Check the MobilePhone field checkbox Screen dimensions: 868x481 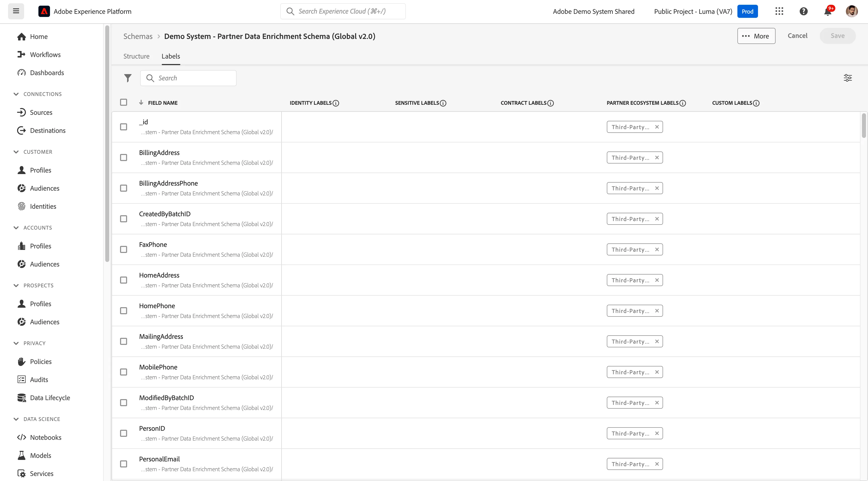point(124,372)
